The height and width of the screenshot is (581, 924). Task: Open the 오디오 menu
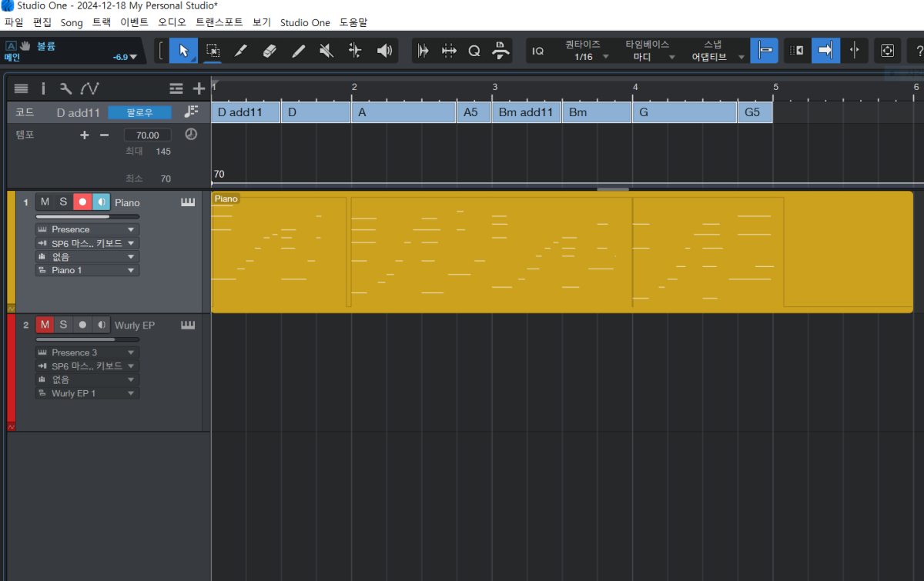coord(172,22)
